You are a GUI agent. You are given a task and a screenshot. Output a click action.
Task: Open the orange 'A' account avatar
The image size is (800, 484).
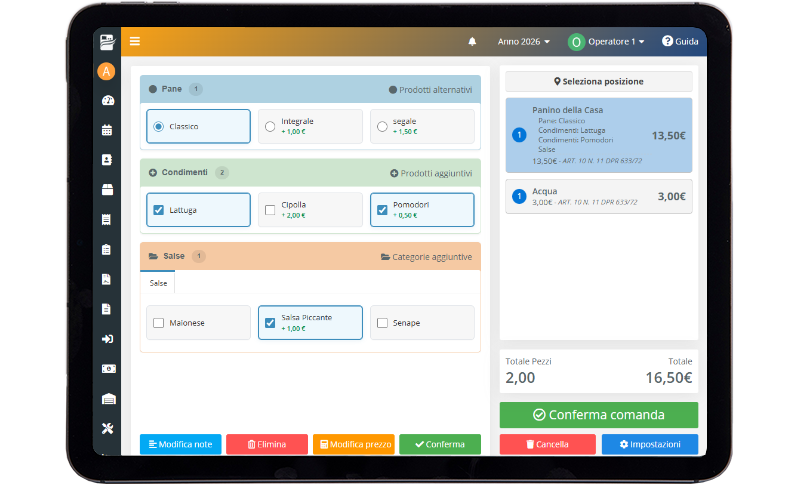pos(106,71)
